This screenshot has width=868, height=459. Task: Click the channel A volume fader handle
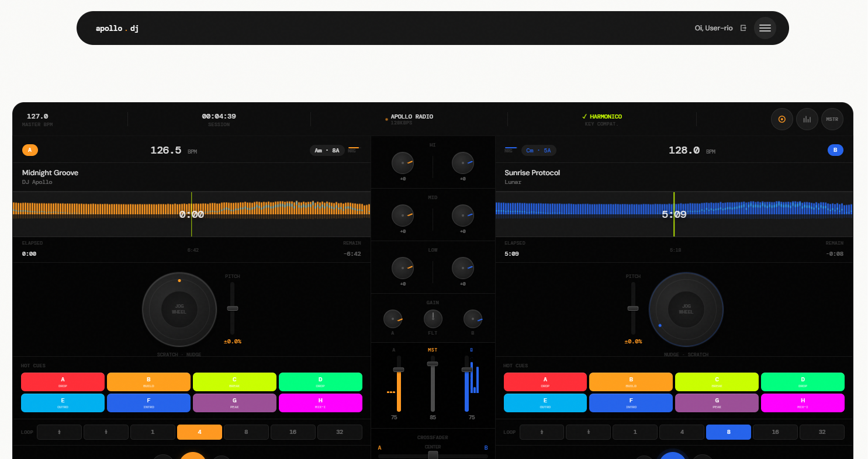click(399, 370)
